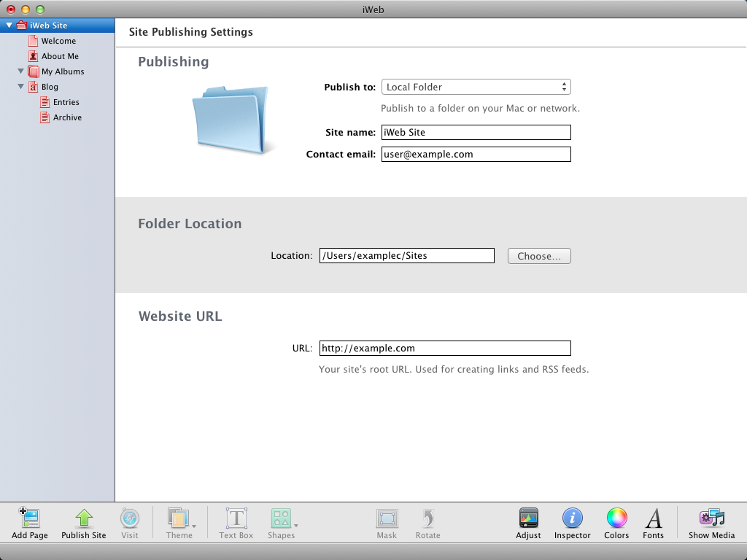The height and width of the screenshot is (560, 747).
Task: Click the large blue folder image
Action: click(231, 120)
